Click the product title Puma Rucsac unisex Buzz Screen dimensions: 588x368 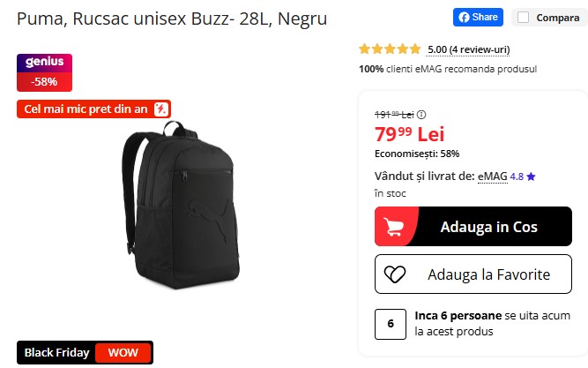172,19
